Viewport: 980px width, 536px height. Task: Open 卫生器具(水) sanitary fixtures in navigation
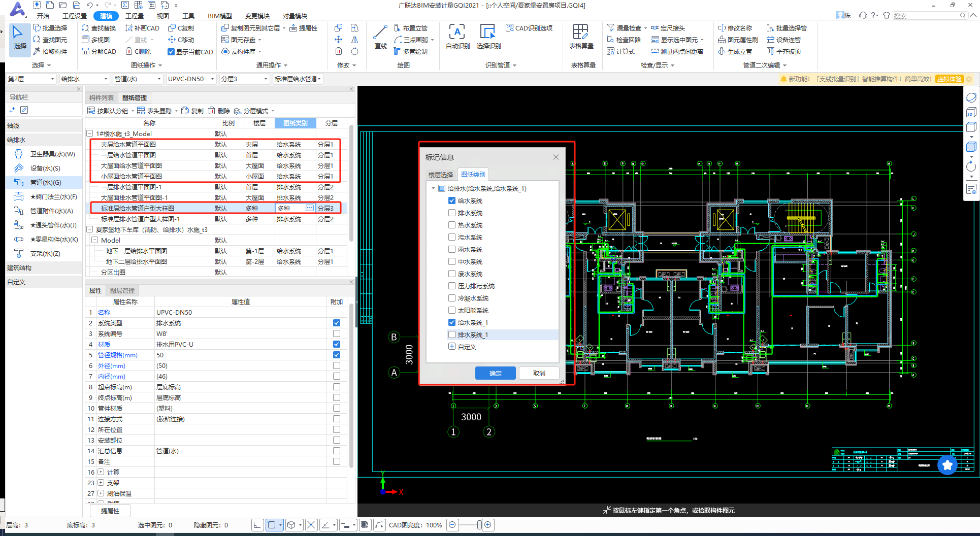tap(45, 154)
